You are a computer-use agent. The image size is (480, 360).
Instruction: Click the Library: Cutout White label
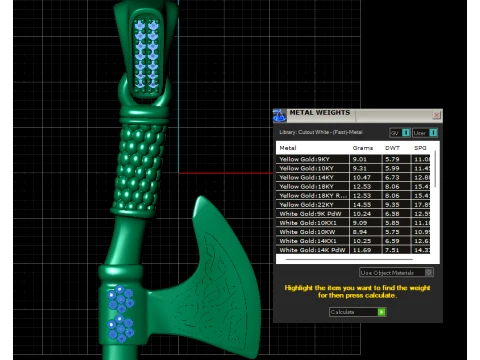coord(321,132)
